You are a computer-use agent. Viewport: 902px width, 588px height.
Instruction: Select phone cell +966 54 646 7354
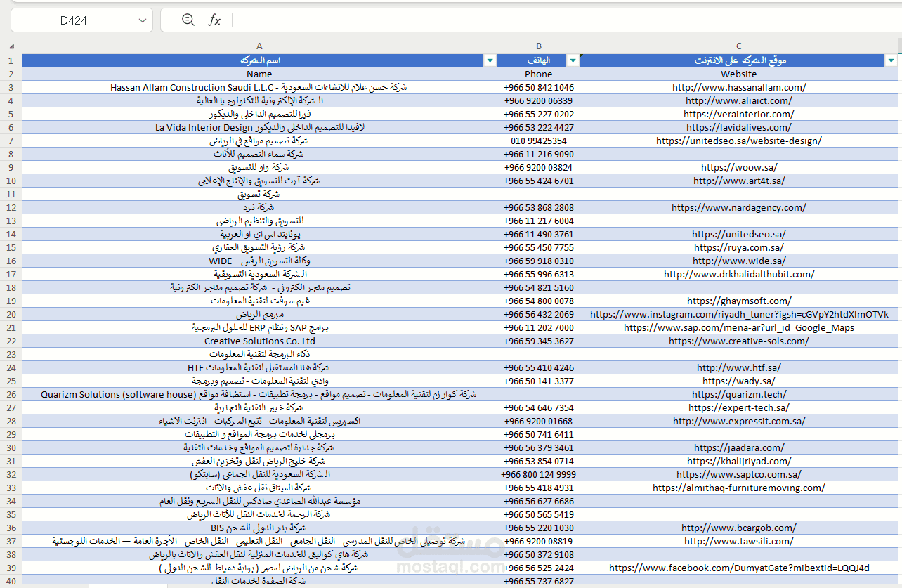pyautogui.click(x=539, y=407)
